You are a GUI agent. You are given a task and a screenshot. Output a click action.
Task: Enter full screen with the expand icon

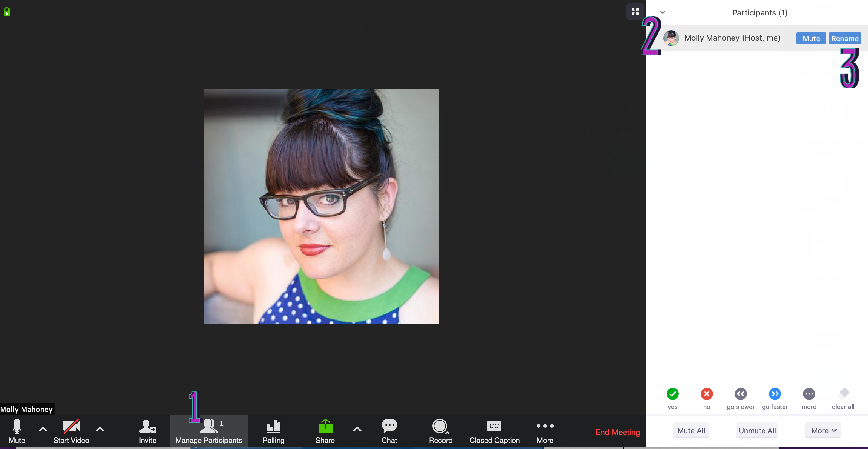pyautogui.click(x=635, y=12)
